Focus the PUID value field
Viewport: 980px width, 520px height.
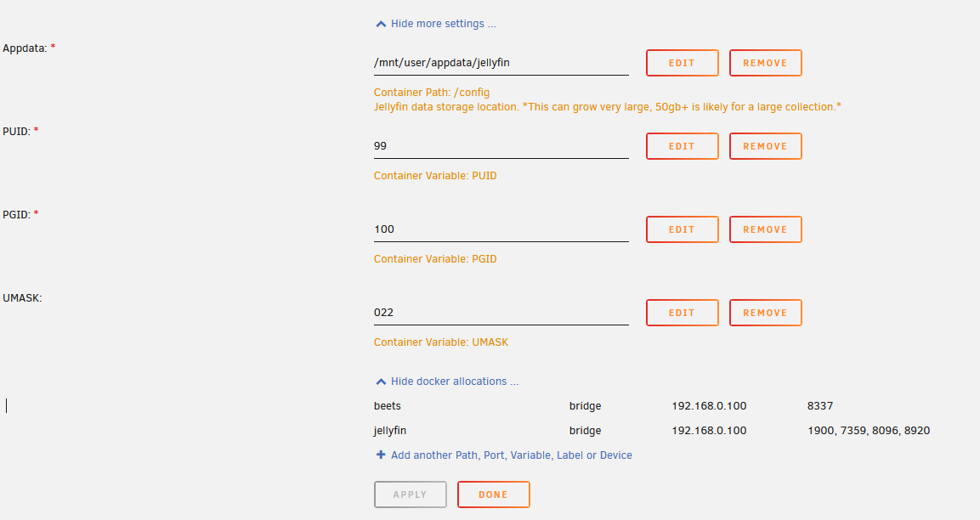coord(501,146)
